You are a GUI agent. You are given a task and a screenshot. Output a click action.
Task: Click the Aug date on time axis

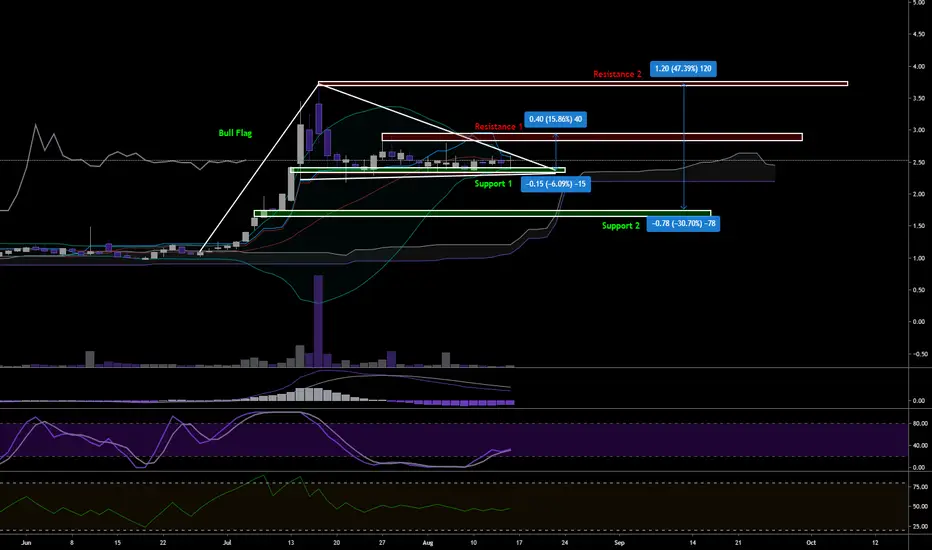click(428, 542)
